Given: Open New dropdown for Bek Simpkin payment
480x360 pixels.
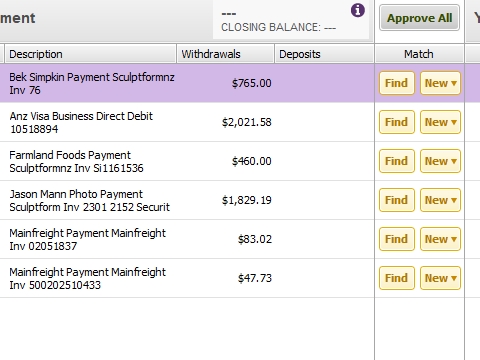Looking at the screenshot, I should point(440,83).
